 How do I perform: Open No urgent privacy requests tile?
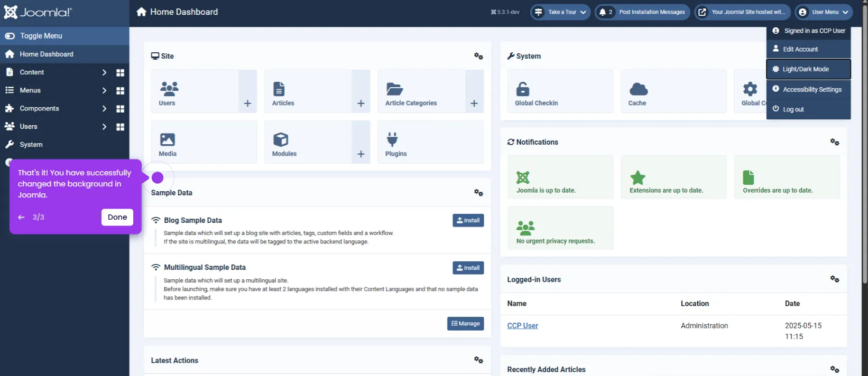click(560, 228)
